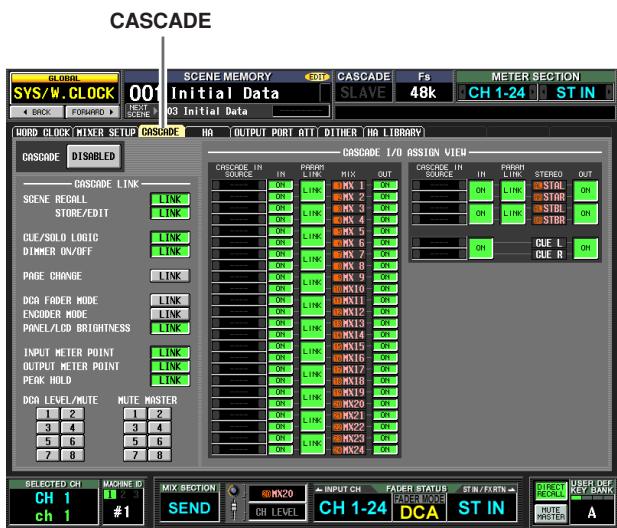Select MUTE MASTER group 2
Screen dimensions: 617x528
pyautogui.click(x=159, y=414)
